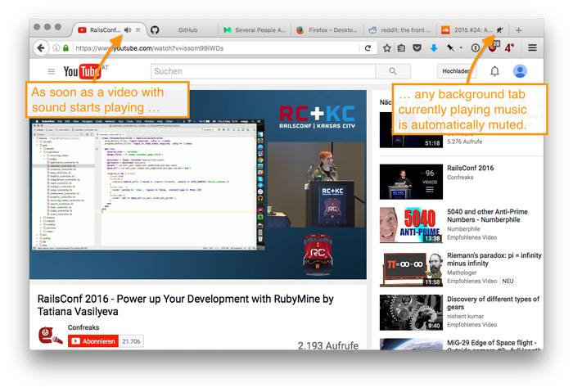Screen dimensions: 573x392
Task: Click the pin extension toolbar icon
Action: [450, 47]
